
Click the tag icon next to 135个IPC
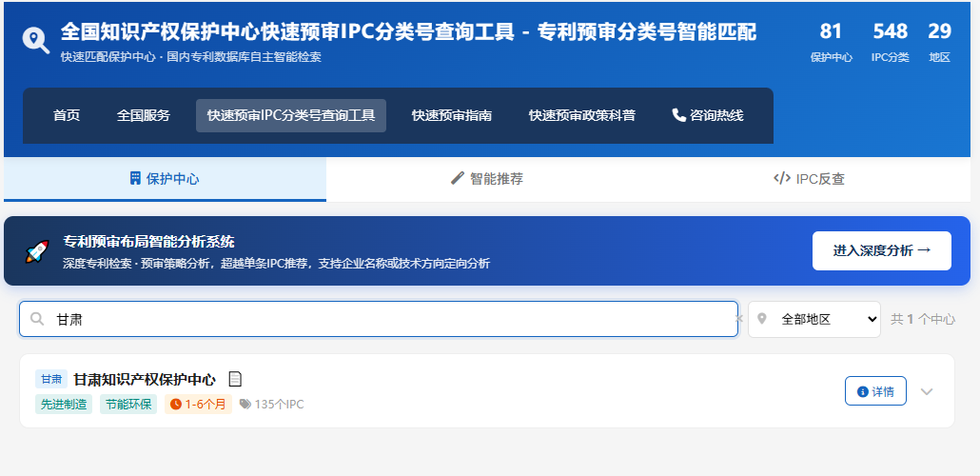(245, 404)
